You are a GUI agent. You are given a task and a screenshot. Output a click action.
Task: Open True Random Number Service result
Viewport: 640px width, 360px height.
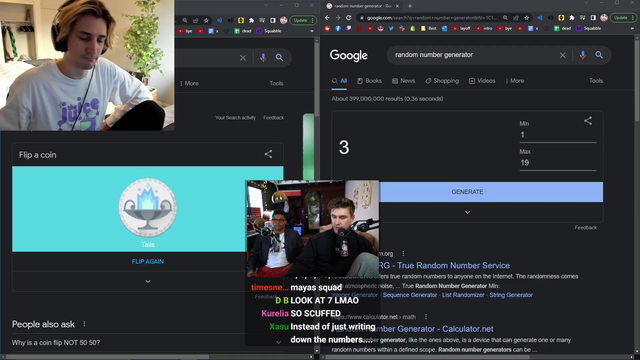click(444, 265)
